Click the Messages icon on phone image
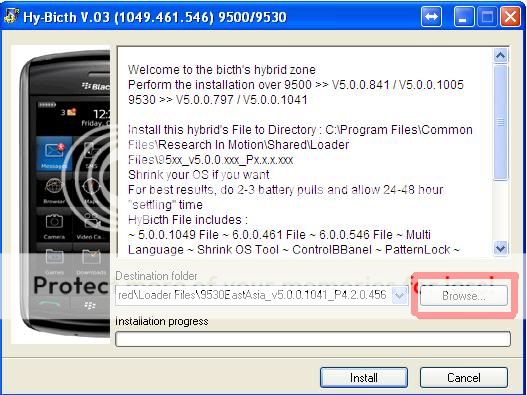527x395 pixels. coord(54,154)
